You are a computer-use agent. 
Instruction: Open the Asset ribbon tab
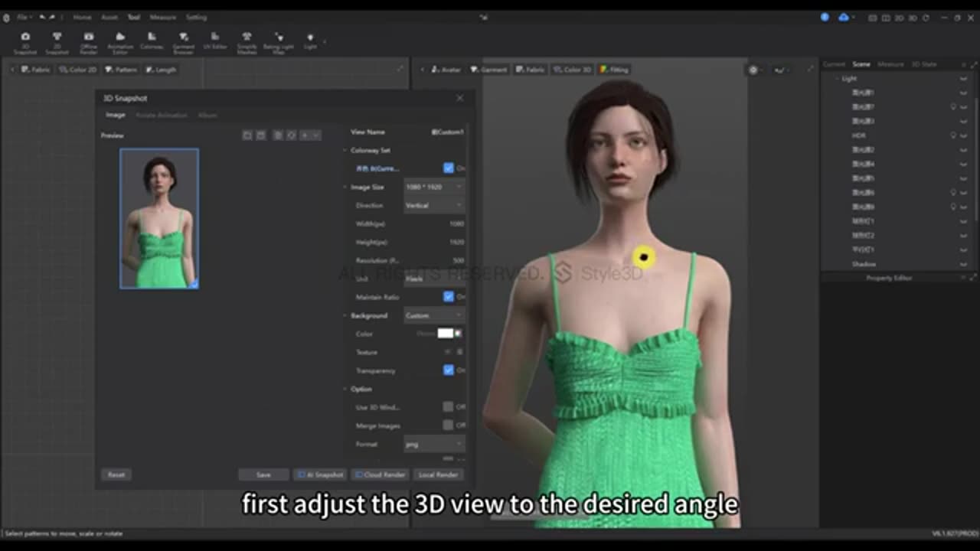109,17
